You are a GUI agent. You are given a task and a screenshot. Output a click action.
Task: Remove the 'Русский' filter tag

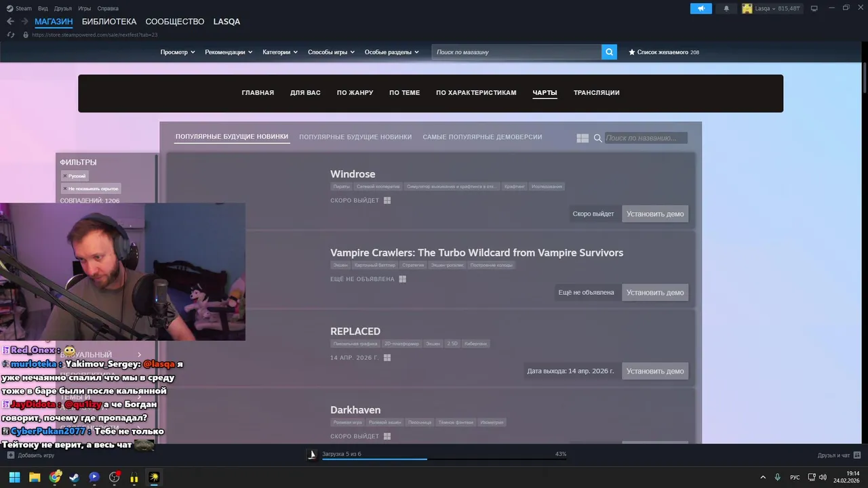(65, 176)
